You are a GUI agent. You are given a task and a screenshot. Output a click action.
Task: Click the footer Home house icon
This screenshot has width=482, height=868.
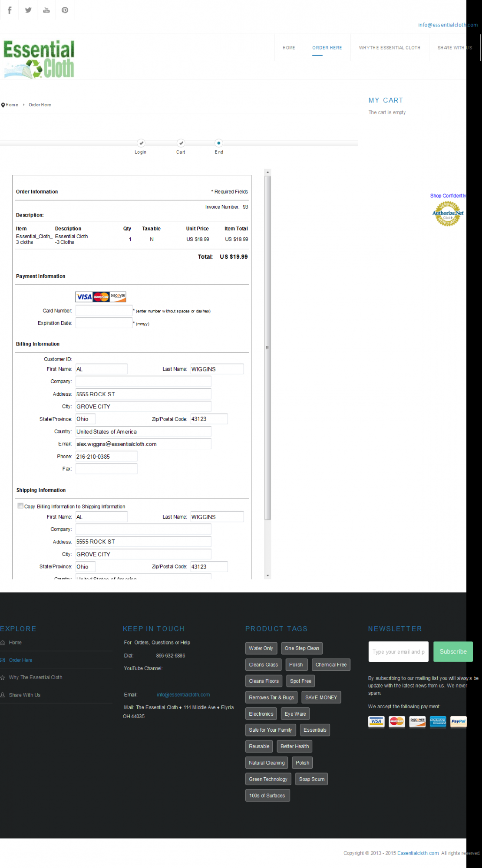3,642
